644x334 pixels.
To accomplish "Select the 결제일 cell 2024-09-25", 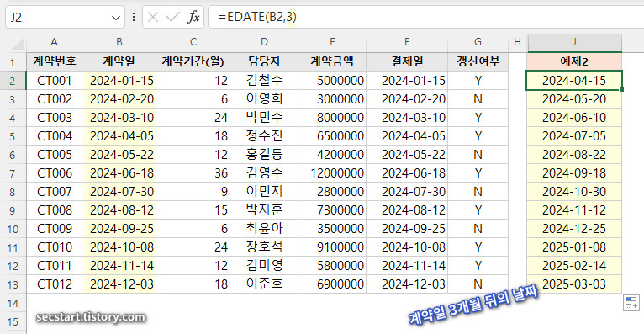I will pyautogui.click(x=407, y=228).
